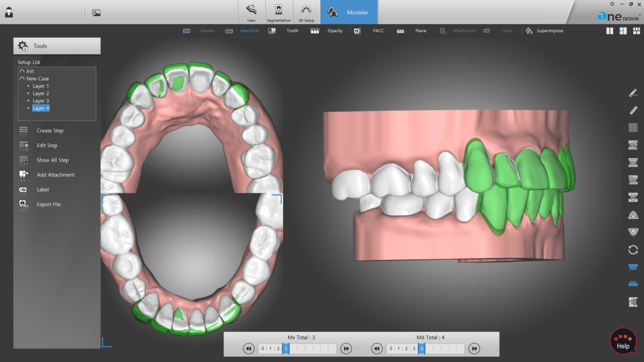Screen dimensions: 644x362
Task: Collapse the New Case entry
Action: 22,78
